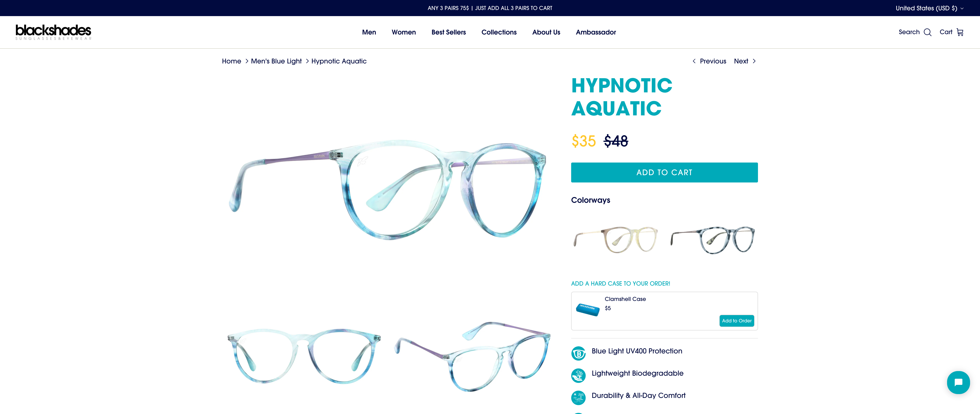The height and width of the screenshot is (414, 980).
Task: Click the Lightweight Biodegradable icon
Action: (x=578, y=375)
